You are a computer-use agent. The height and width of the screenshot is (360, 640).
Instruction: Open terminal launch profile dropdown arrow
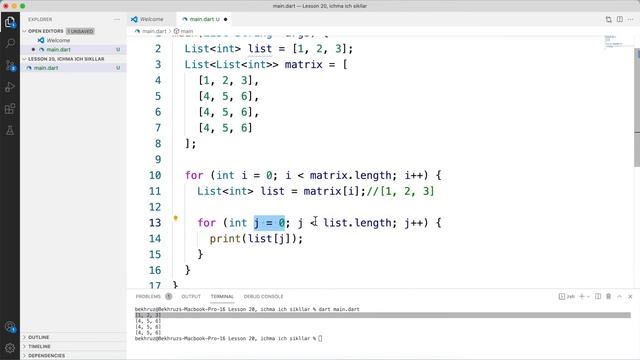coord(588,297)
